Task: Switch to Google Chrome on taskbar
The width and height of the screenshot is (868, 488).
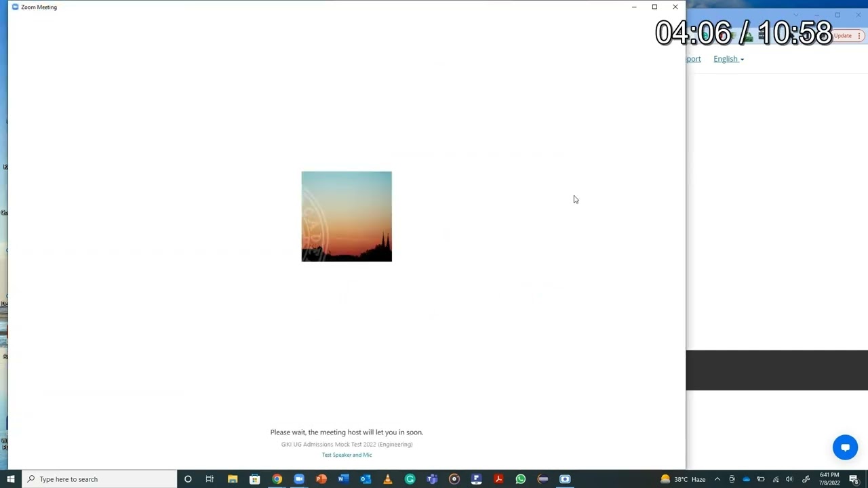Action: (x=277, y=479)
